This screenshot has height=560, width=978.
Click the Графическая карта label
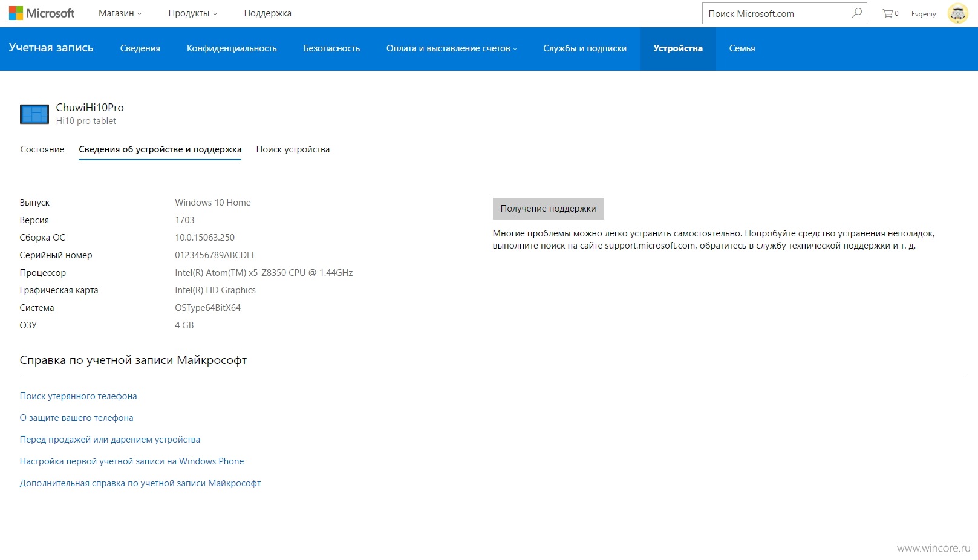[59, 290]
